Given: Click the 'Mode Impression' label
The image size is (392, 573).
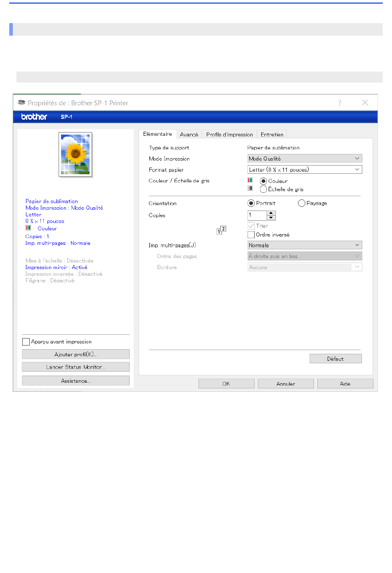Looking at the screenshot, I should 169,159.
